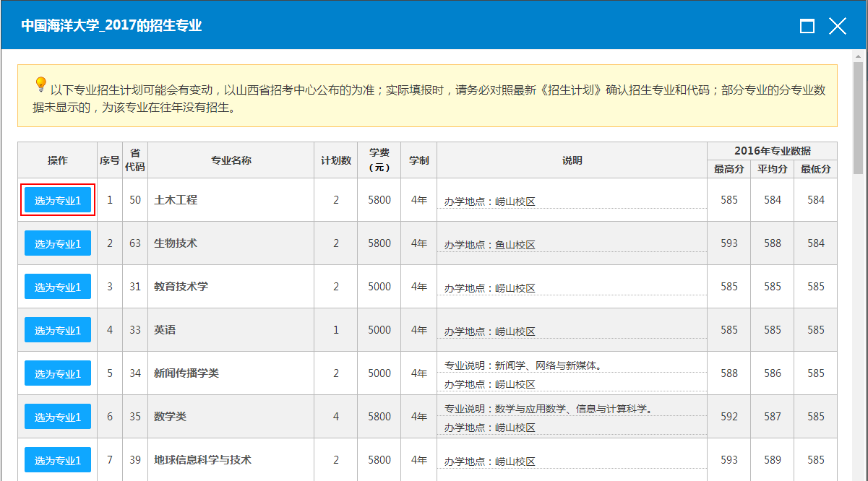The image size is (868, 481).
Task: Click the lightbulb tip icon in notice
Action: [40, 84]
